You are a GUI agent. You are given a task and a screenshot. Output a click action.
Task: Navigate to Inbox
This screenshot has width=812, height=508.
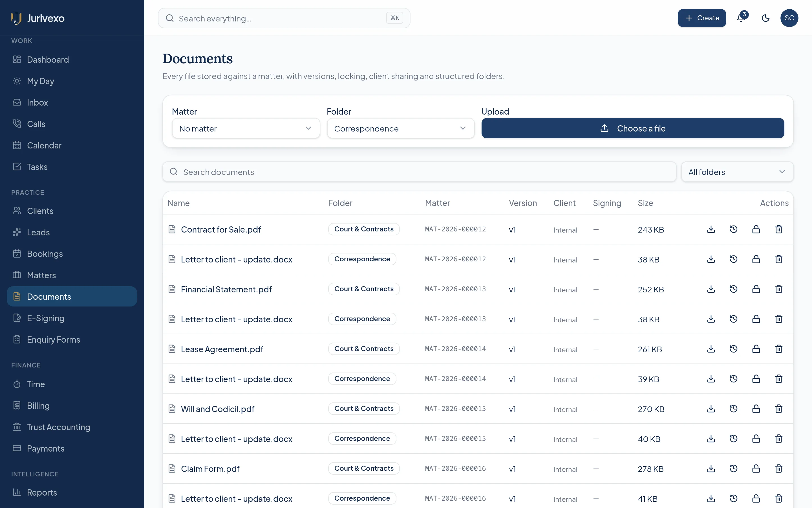(x=72, y=102)
